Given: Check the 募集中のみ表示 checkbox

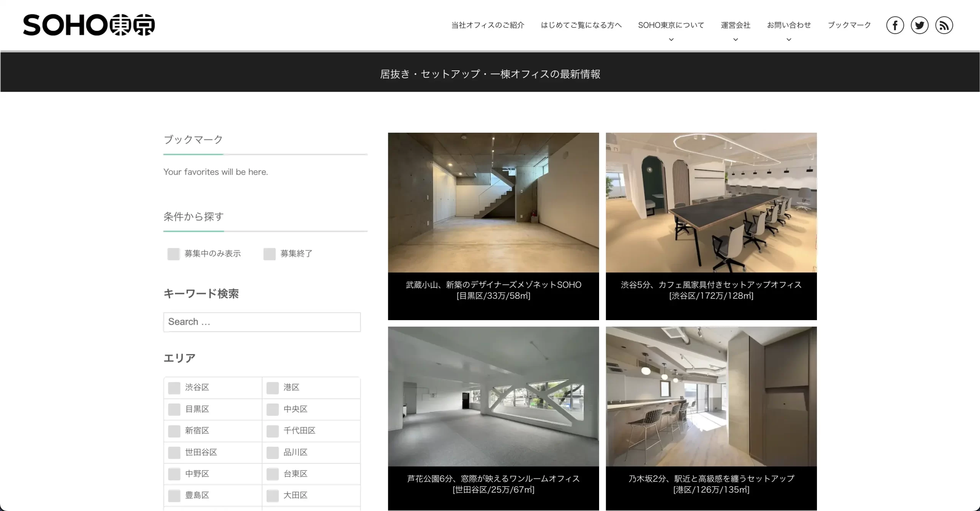Looking at the screenshot, I should coord(173,254).
